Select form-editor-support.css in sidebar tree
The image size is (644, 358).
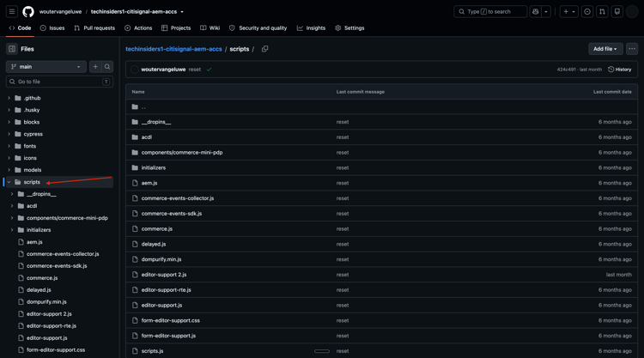pos(56,349)
